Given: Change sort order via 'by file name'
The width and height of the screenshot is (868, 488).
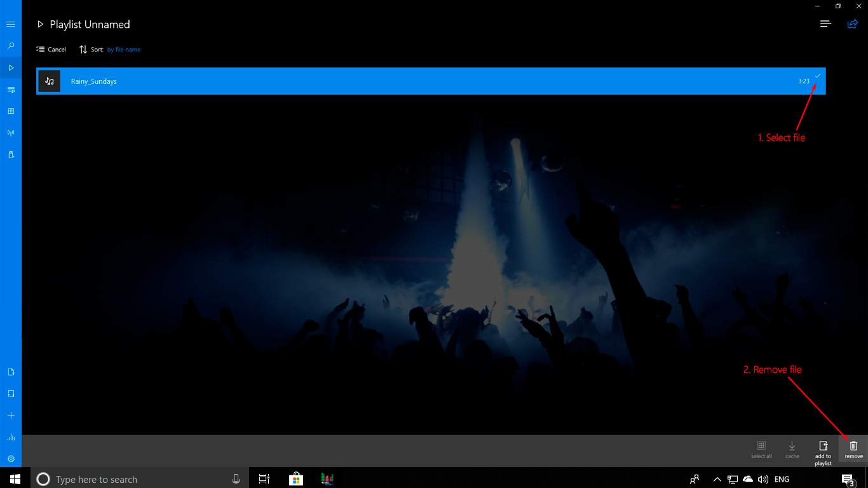Looking at the screenshot, I should point(124,49).
